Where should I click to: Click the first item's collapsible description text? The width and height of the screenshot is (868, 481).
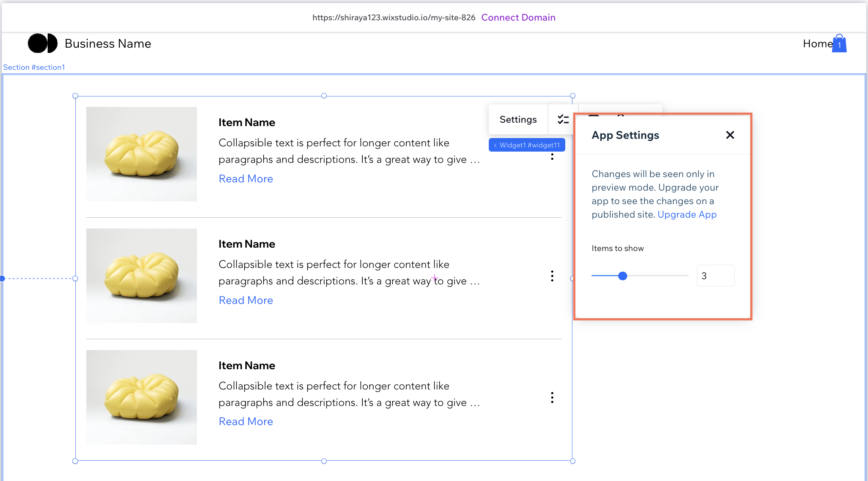pos(349,151)
